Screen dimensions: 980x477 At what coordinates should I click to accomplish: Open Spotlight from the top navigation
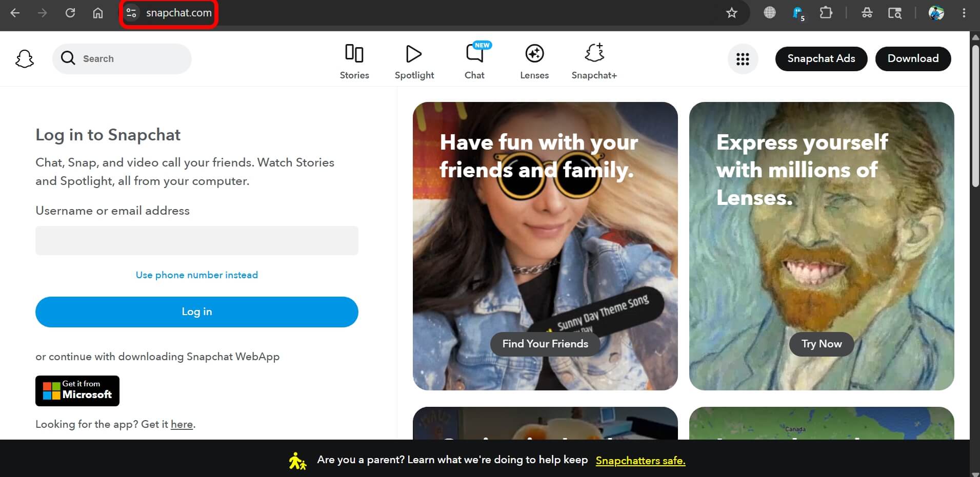(x=414, y=61)
